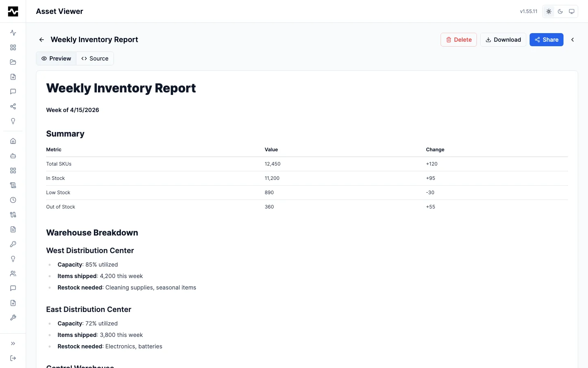Image resolution: width=588 pixels, height=368 pixels.
Task: Click the wrench settings icon in sidebar
Action: coord(13,318)
